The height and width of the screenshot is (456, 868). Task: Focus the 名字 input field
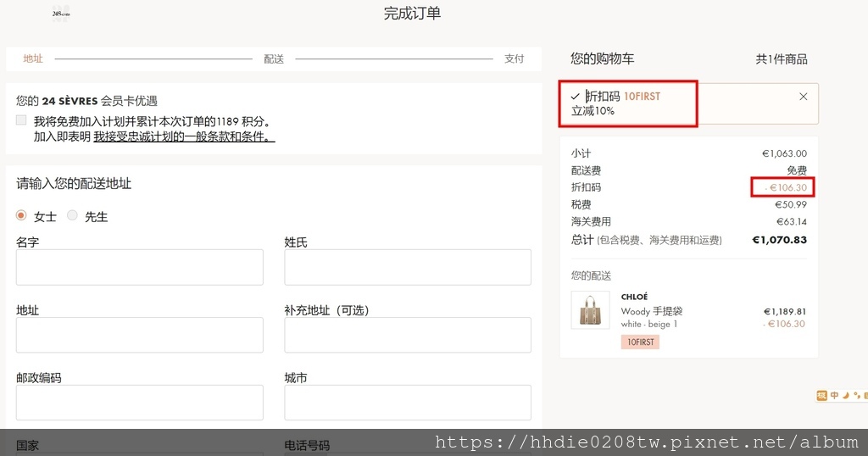coord(140,267)
